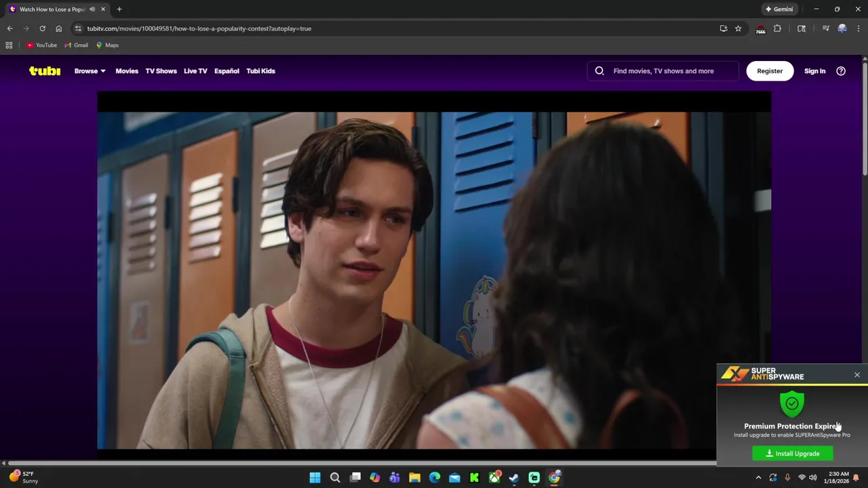The width and height of the screenshot is (868, 488).
Task: Click the green shield icon in popup
Action: tap(792, 404)
